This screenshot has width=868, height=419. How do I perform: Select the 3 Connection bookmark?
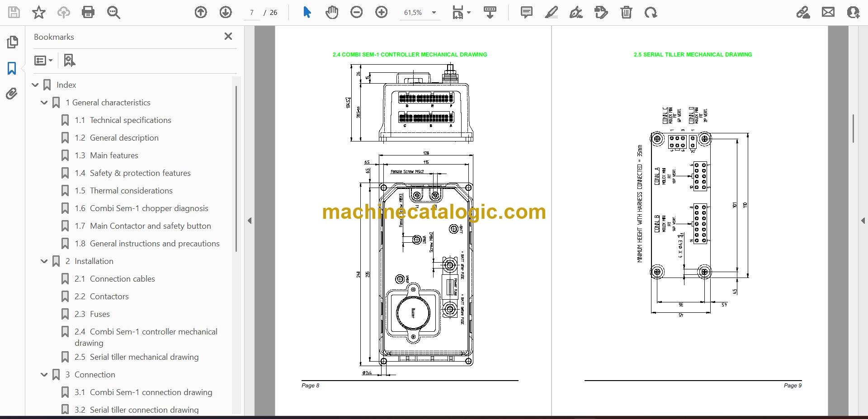[90, 375]
